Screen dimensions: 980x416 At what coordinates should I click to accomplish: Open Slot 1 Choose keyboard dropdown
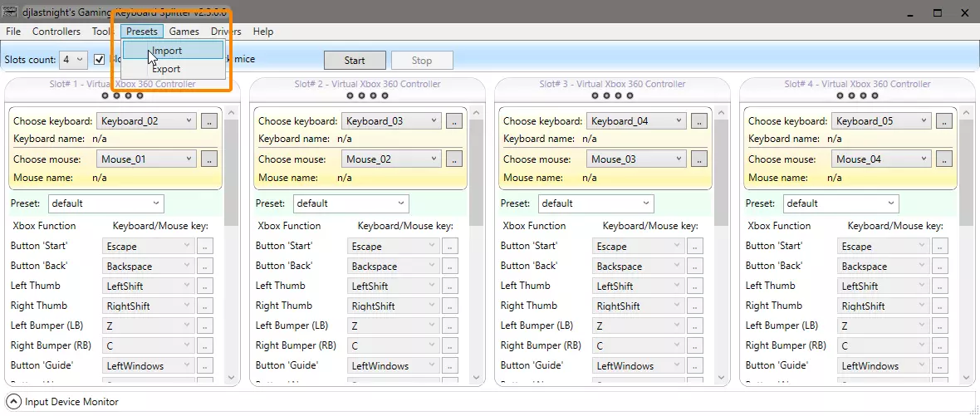pos(147,121)
